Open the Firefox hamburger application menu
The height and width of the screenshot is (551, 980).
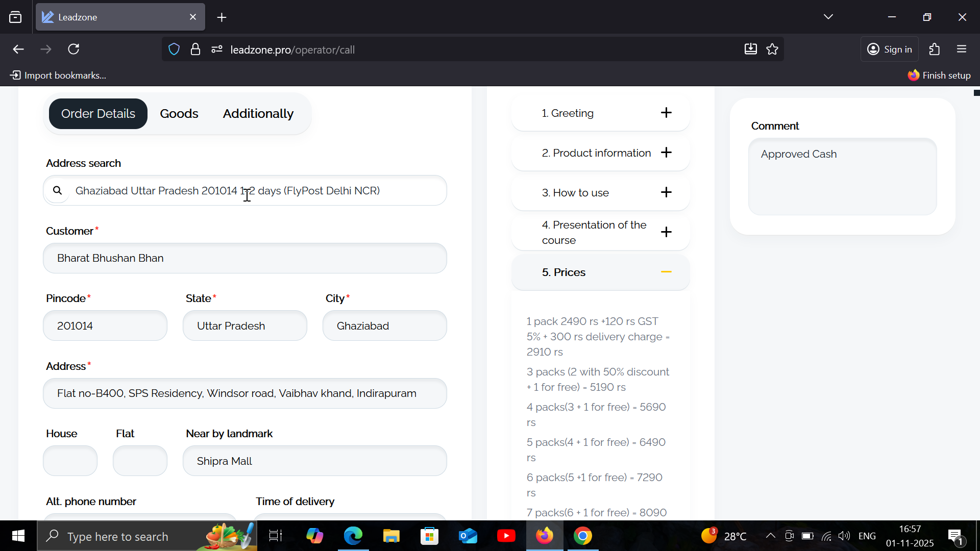pos(962,49)
